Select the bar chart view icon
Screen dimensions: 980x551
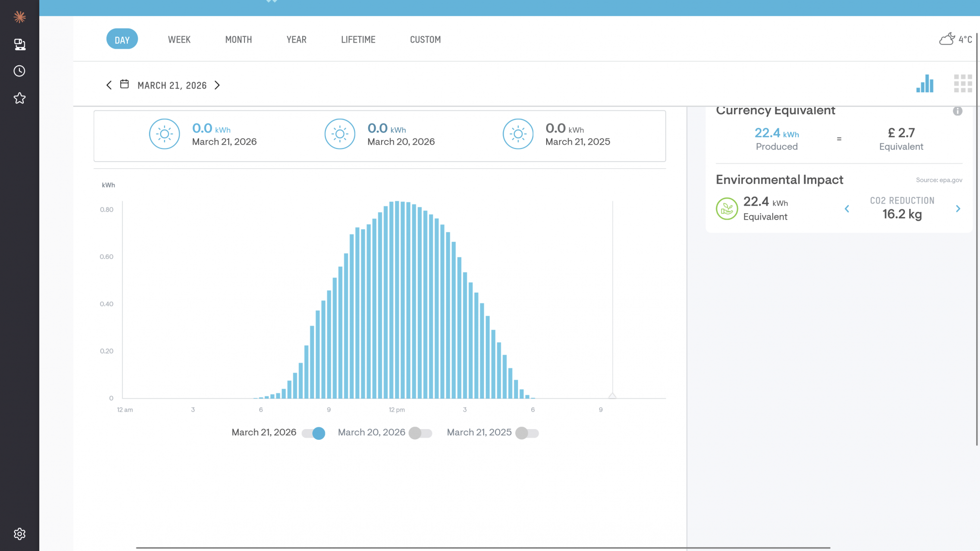coord(925,84)
